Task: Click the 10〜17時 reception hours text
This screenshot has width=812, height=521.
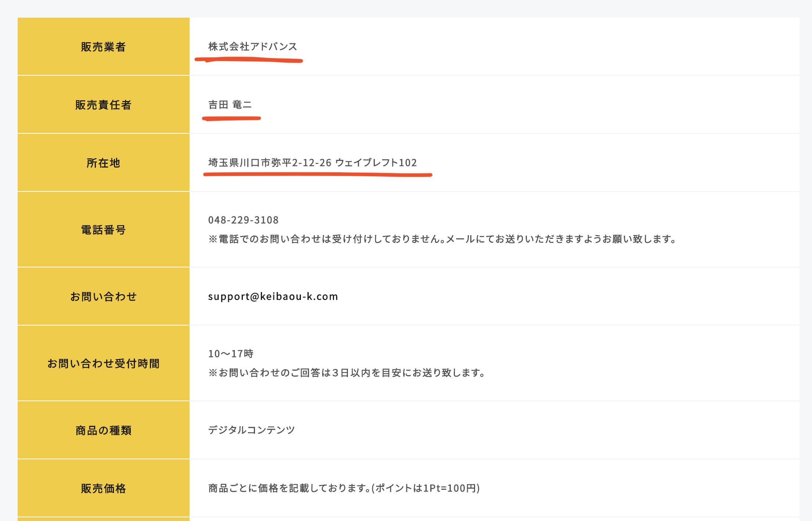Action: tap(231, 354)
